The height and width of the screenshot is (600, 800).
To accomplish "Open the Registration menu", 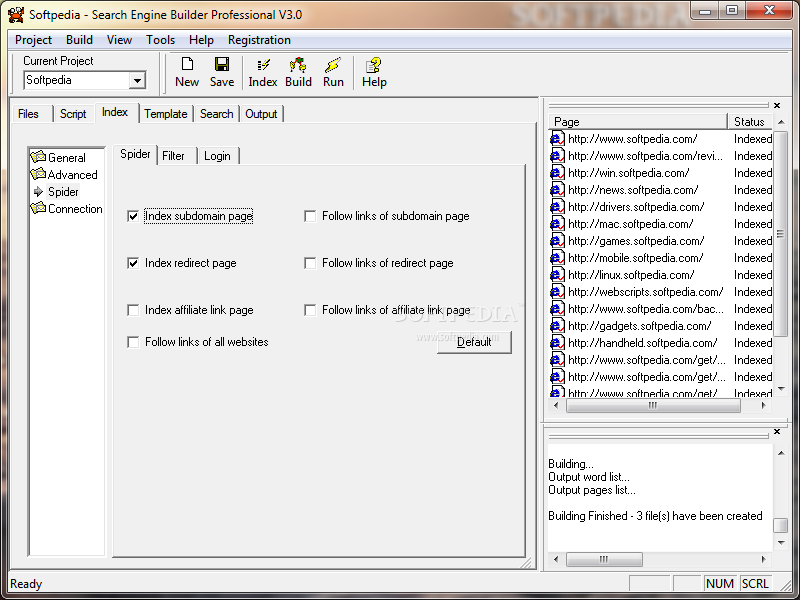I will click(259, 40).
